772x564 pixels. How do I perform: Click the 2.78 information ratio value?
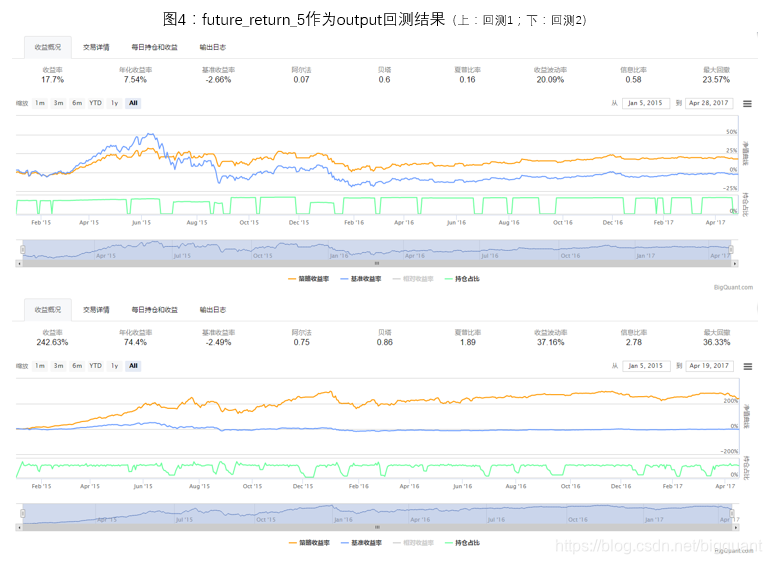[634, 343]
